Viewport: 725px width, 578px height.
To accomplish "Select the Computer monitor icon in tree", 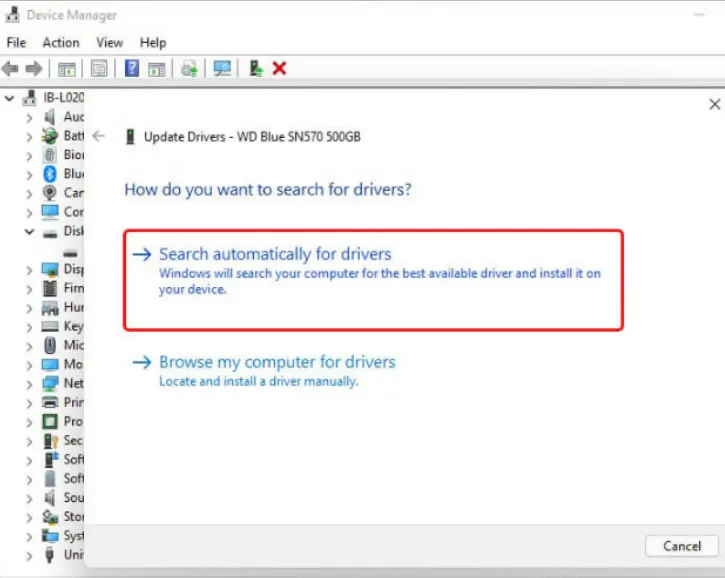I will 49,212.
